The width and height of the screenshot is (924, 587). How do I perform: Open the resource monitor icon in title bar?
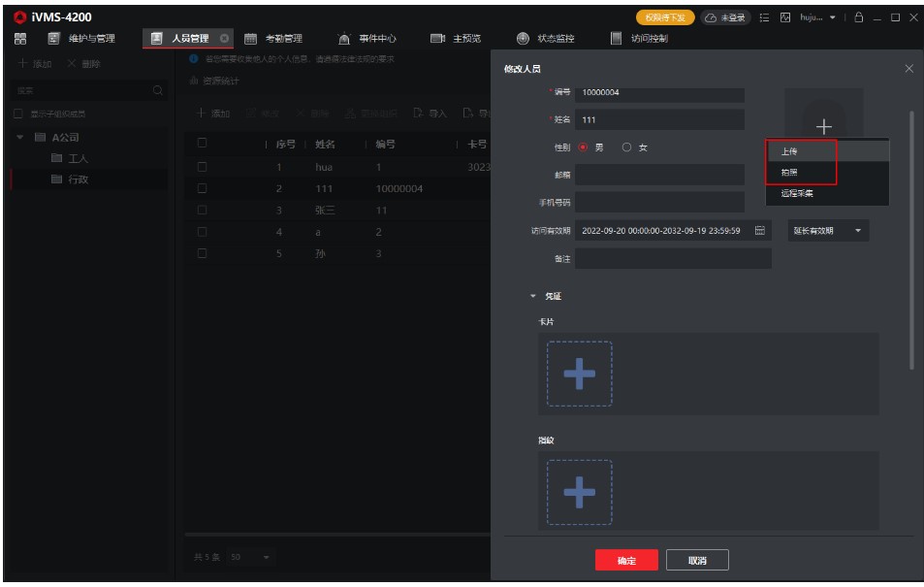(x=785, y=17)
